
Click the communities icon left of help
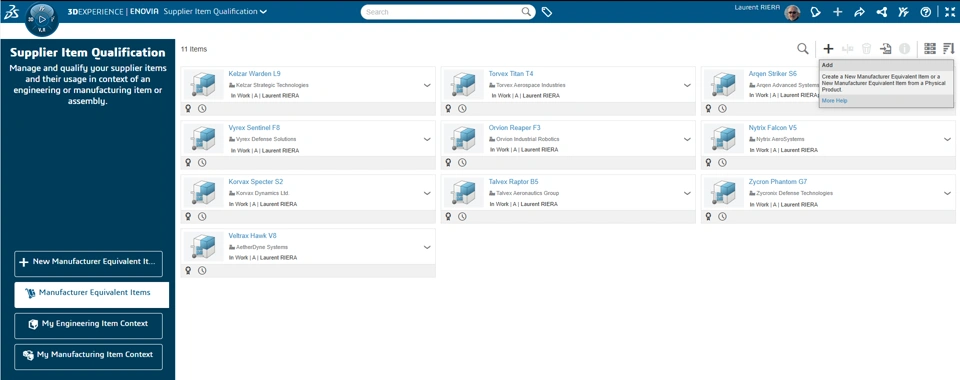(904, 12)
